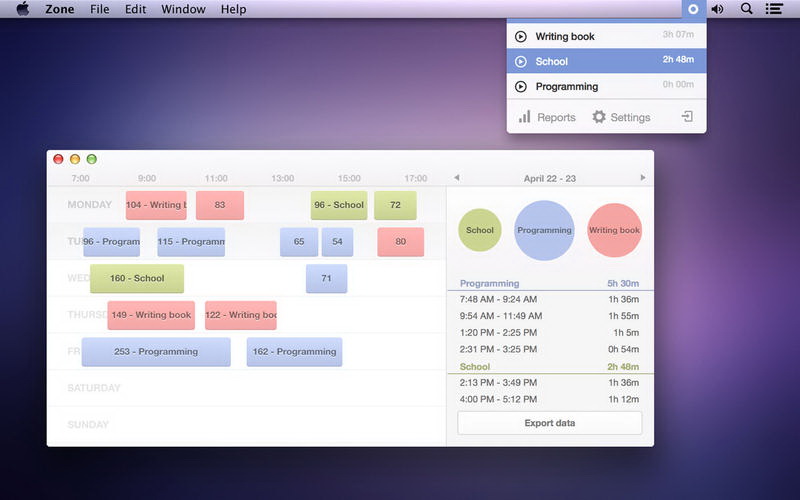Start the Writing book timer play icon
Viewport: 800px width, 500px height.
tap(520, 37)
